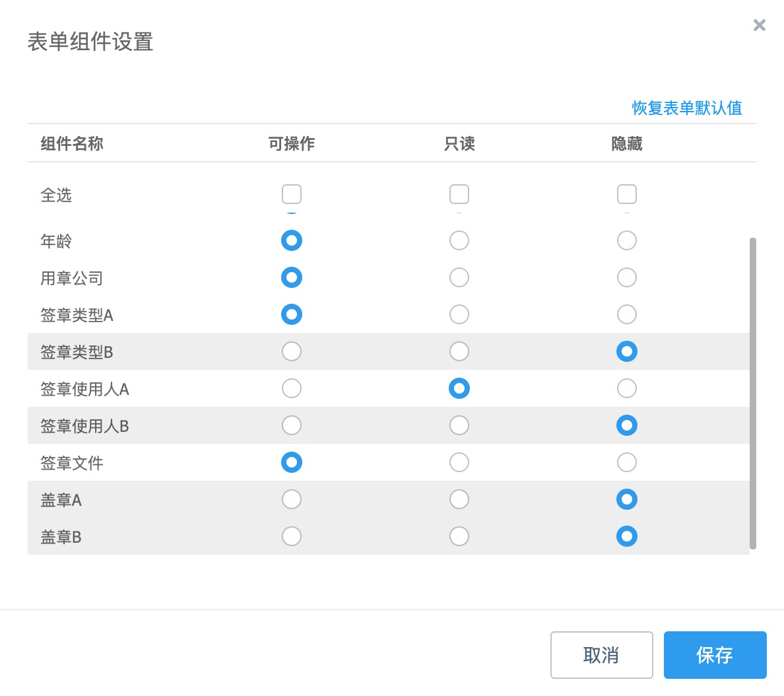Click the 保存 button
This screenshot has width=784, height=696.
[715, 655]
